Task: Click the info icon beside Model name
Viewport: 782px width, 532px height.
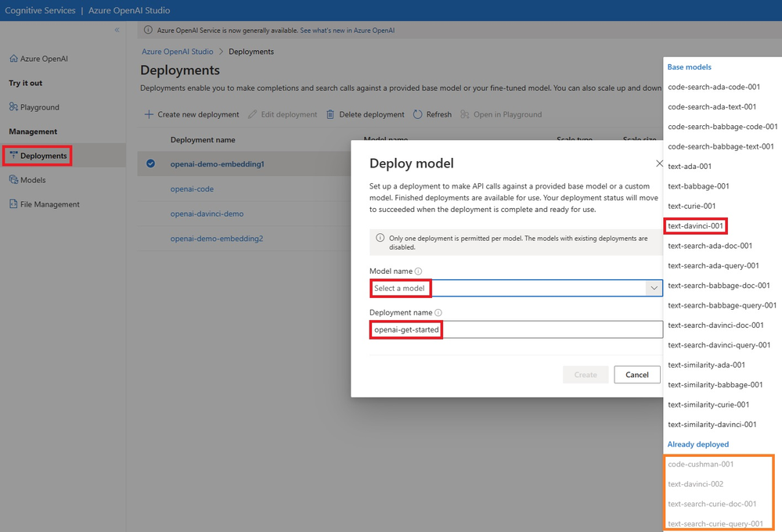Action: [419, 271]
